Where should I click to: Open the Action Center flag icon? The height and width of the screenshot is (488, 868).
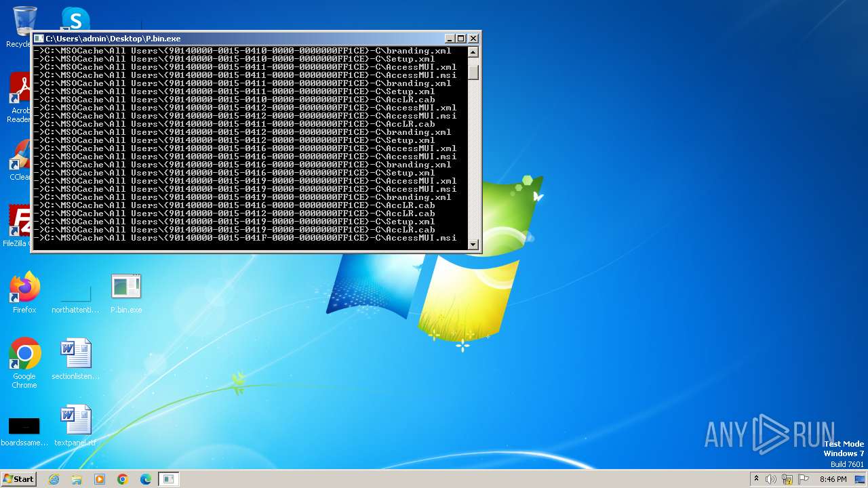[804, 479]
